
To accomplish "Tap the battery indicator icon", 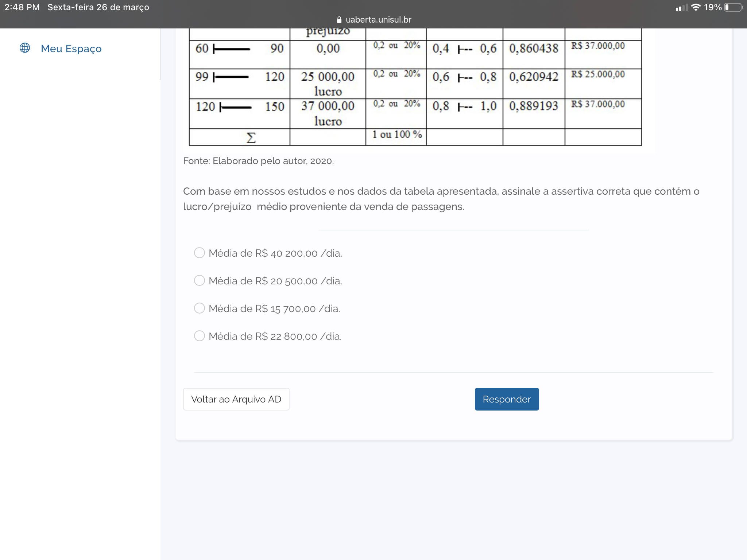I will pos(733,7).
